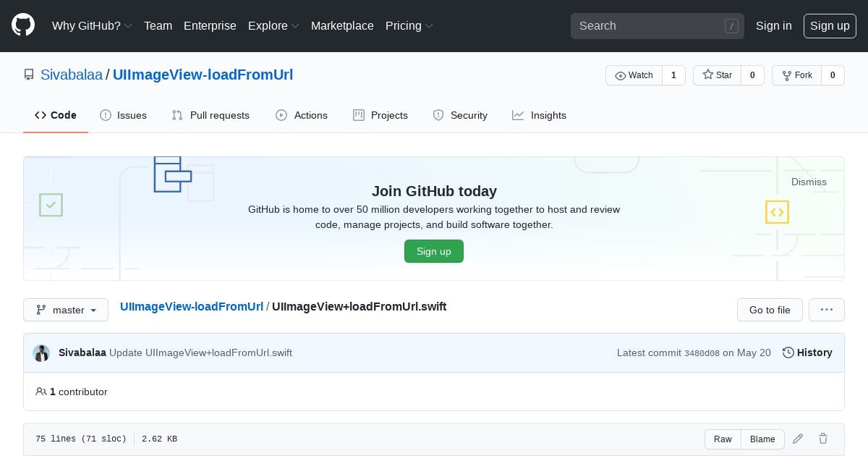The image size is (868, 456).
Task: Click the UIImageView-loadFromUrl breadcrumb link
Action: [x=192, y=306]
